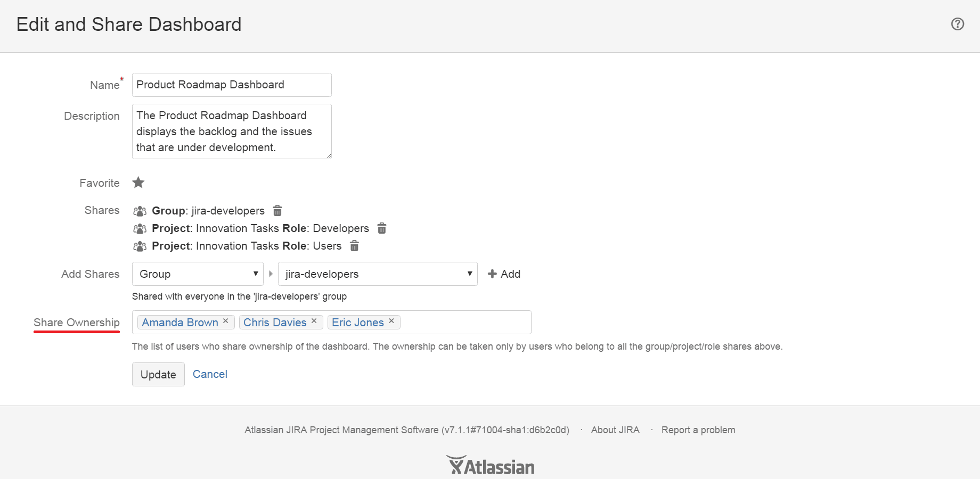Click the Atlassian logo in footer
This screenshot has width=980, height=479.
pyautogui.click(x=490, y=465)
